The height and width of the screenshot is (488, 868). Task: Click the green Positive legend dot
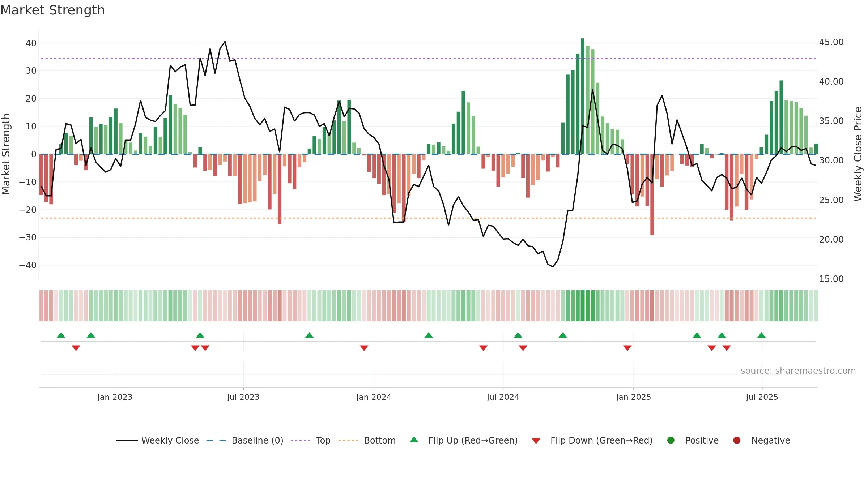click(671, 440)
